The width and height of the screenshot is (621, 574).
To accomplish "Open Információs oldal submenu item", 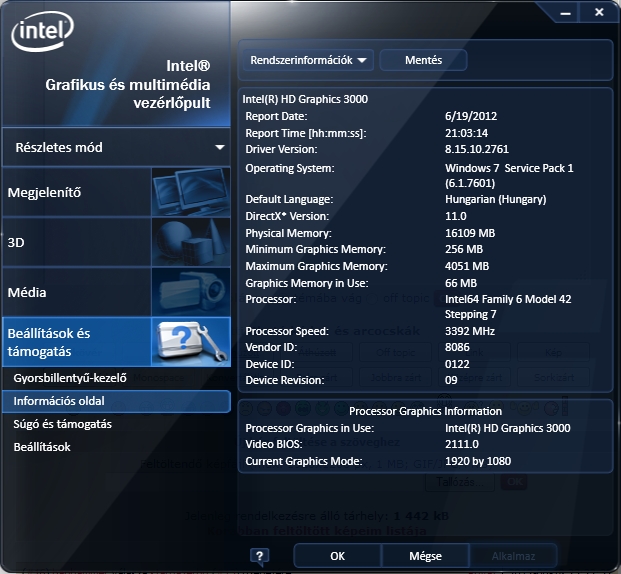I will pos(116,401).
